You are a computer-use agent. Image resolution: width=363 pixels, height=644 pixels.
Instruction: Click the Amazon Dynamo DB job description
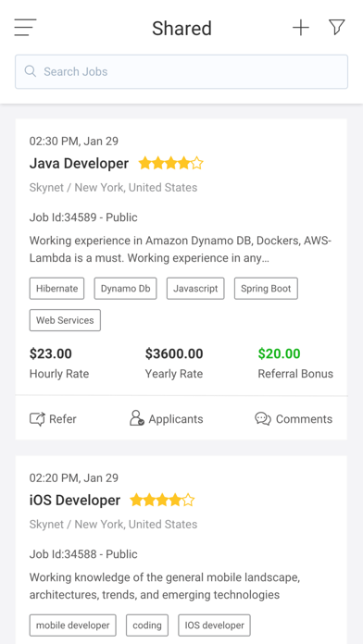pos(181,249)
